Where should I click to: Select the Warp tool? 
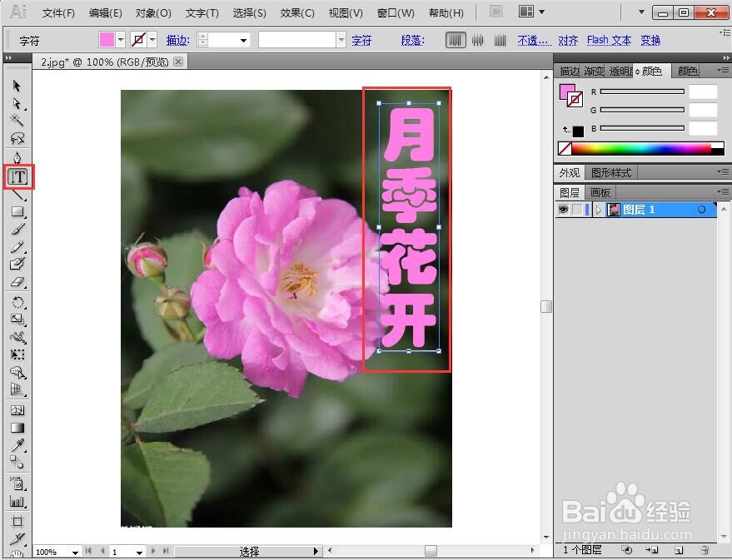17,337
